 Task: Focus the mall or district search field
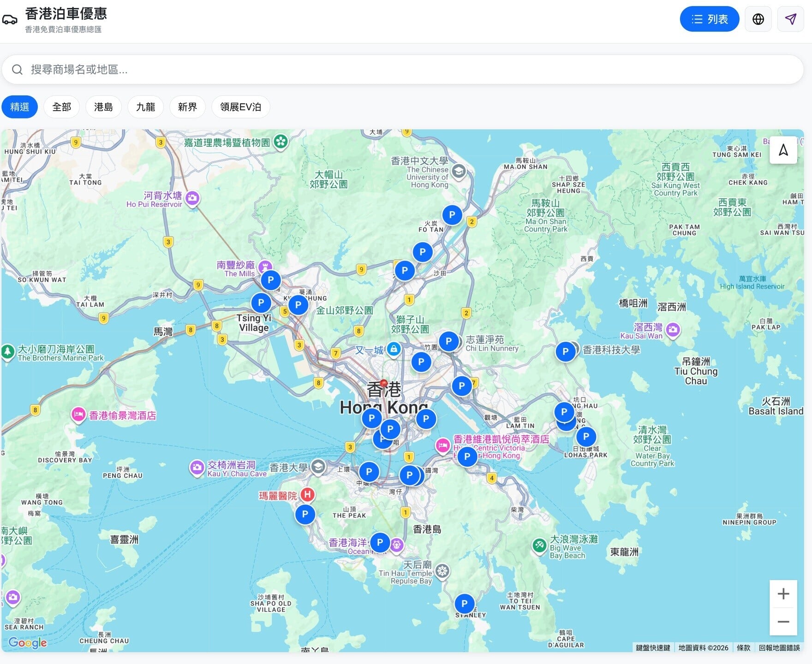point(401,70)
